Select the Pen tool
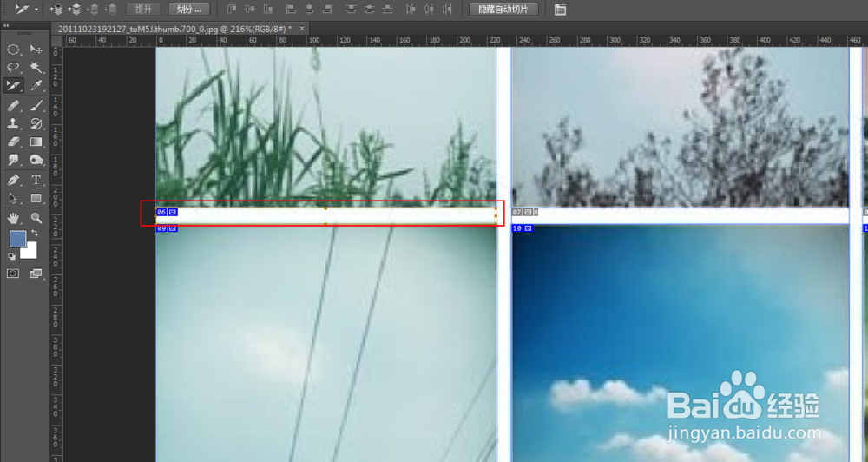The width and height of the screenshot is (868, 462). click(x=13, y=180)
